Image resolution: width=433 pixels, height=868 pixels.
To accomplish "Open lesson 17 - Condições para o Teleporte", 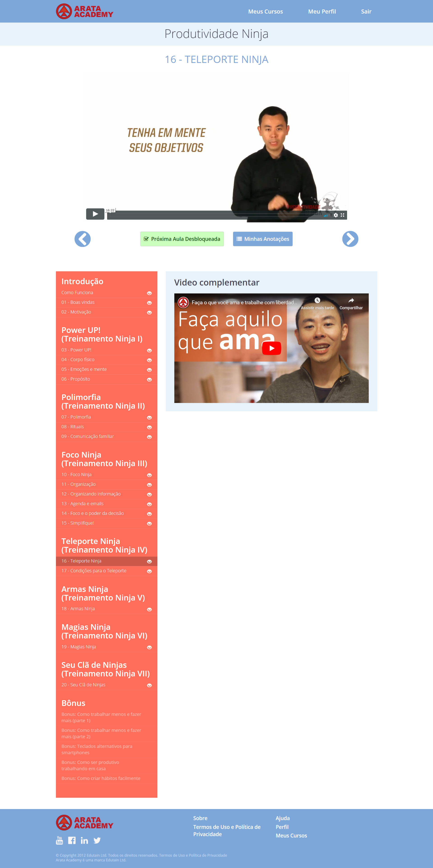I will pos(94,570).
